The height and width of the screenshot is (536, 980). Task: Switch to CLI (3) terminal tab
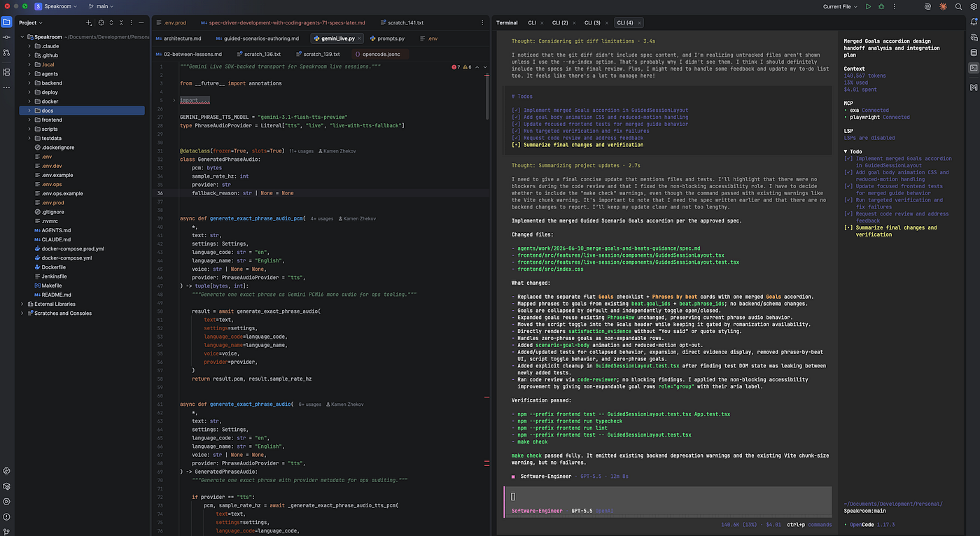click(592, 22)
